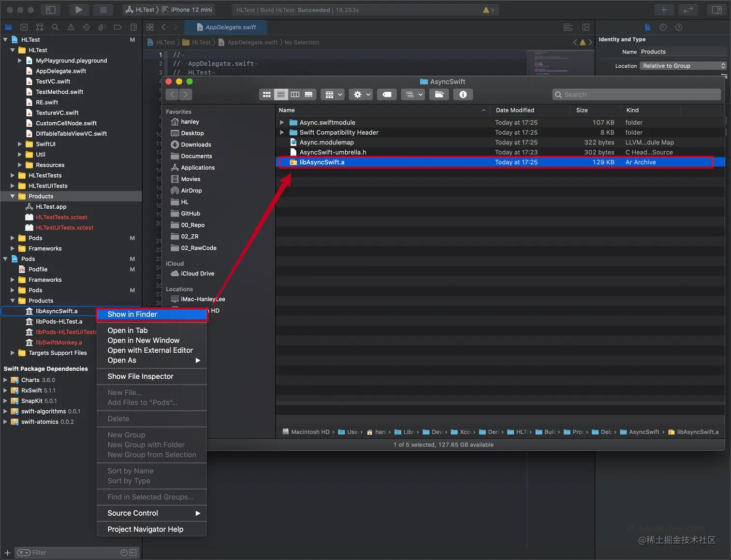Switch Finder to icon view
The height and width of the screenshot is (560, 731).
[x=266, y=95]
